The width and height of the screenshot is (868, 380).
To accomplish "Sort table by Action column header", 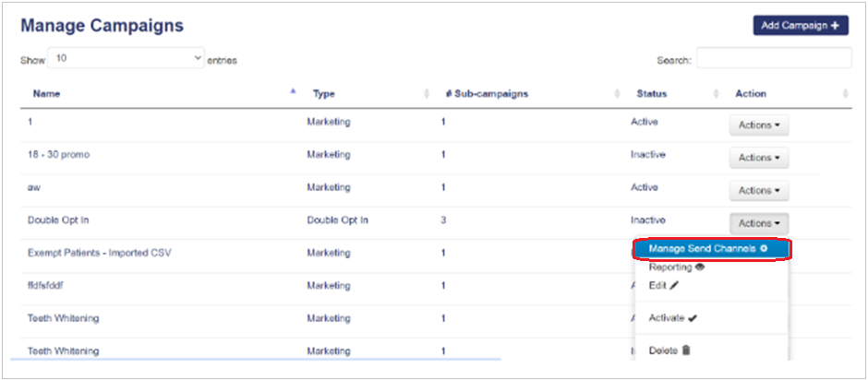I will tap(751, 93).
